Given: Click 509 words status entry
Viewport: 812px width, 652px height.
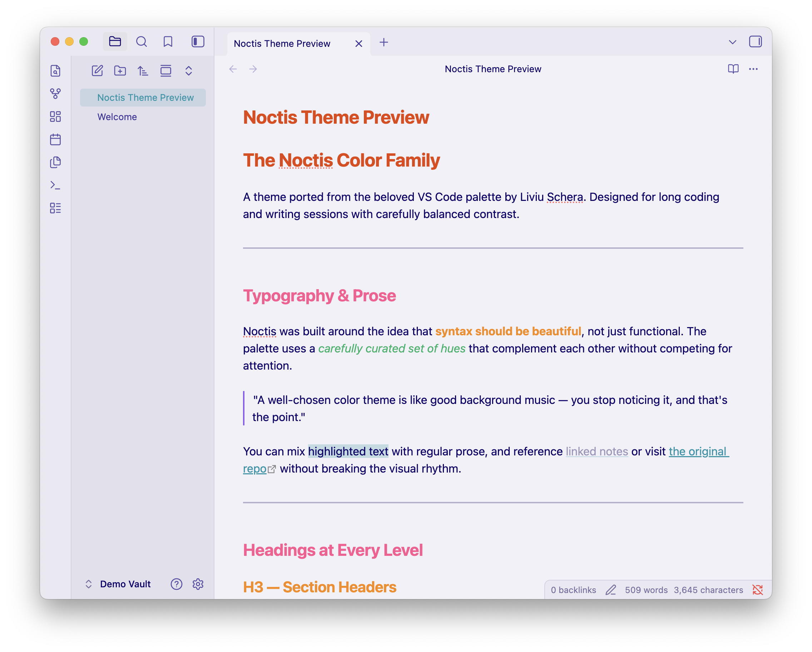Looking at the screenshot, I should click(x=646, y=590).
